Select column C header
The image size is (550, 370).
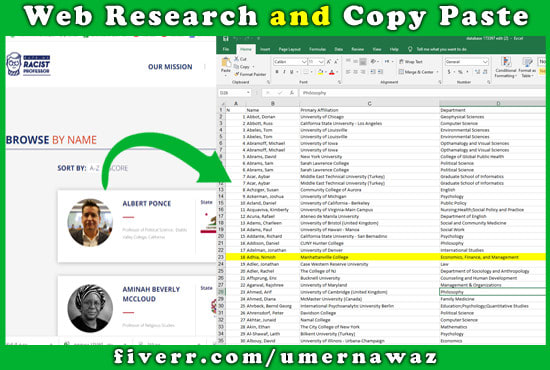369,103
